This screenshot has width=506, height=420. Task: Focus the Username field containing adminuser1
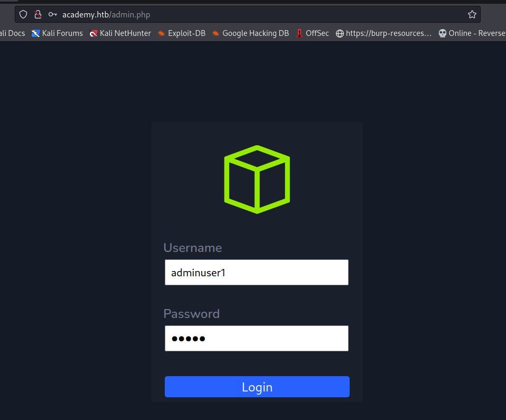tap(257, 273)
